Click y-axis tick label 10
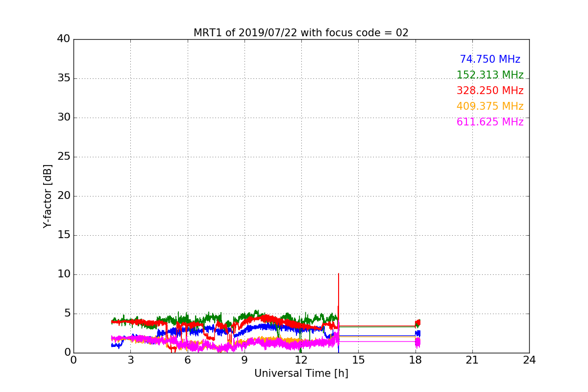This screenshot has height=392, width=588. [x=64, y=274]
